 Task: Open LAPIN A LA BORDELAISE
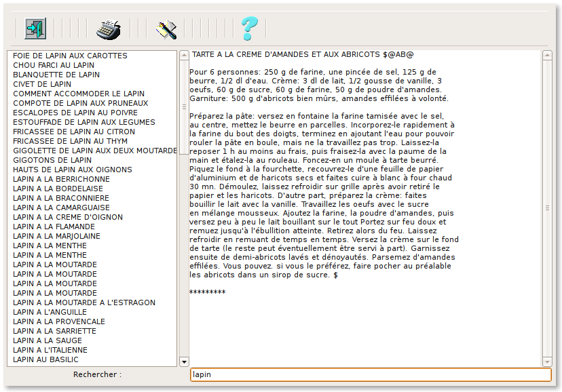pyautogui.click(x=58, y=189)
